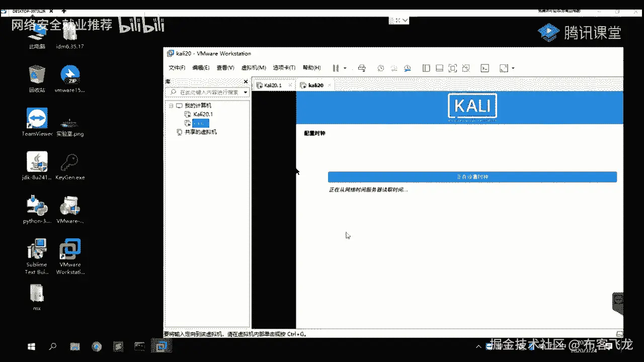Viewport: 644px width, 362px height.
Task: Open the vmware15 ZIP desktop file
Action: tap(70, 79)
